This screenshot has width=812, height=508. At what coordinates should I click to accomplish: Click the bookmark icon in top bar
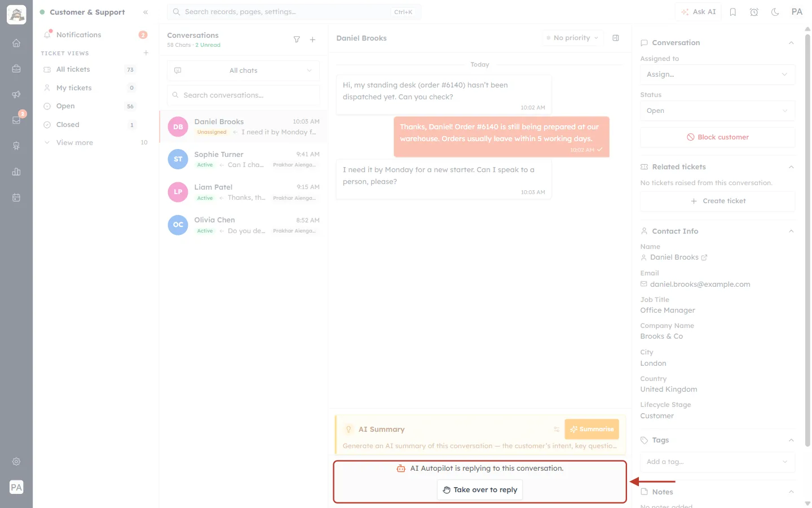tap(733, 12)
